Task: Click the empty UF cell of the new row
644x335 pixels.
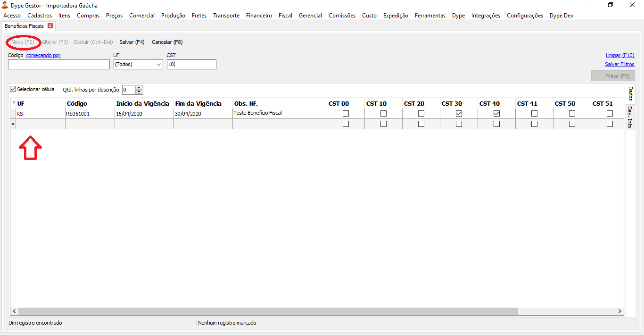Action: 40,124
